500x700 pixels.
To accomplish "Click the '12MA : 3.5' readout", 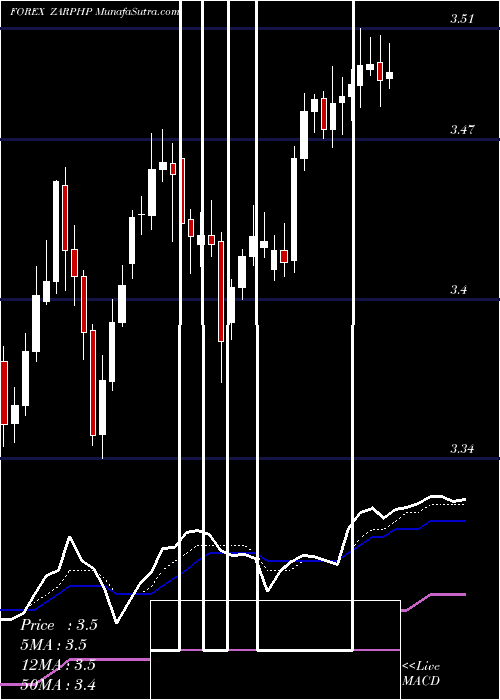I will coord(58,665).
